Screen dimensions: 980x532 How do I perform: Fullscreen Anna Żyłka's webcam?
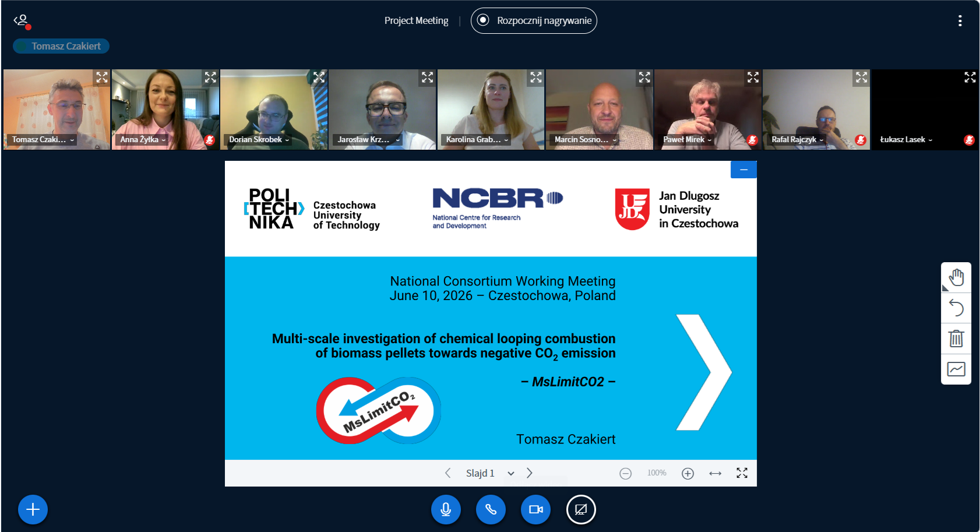210,77
